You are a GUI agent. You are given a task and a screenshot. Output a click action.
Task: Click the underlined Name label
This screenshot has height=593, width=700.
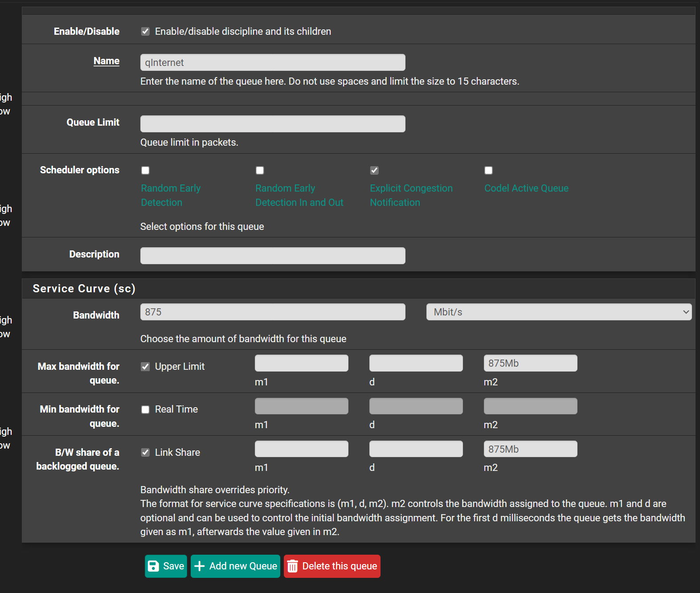pyautogui.click(x=106, y=61)
